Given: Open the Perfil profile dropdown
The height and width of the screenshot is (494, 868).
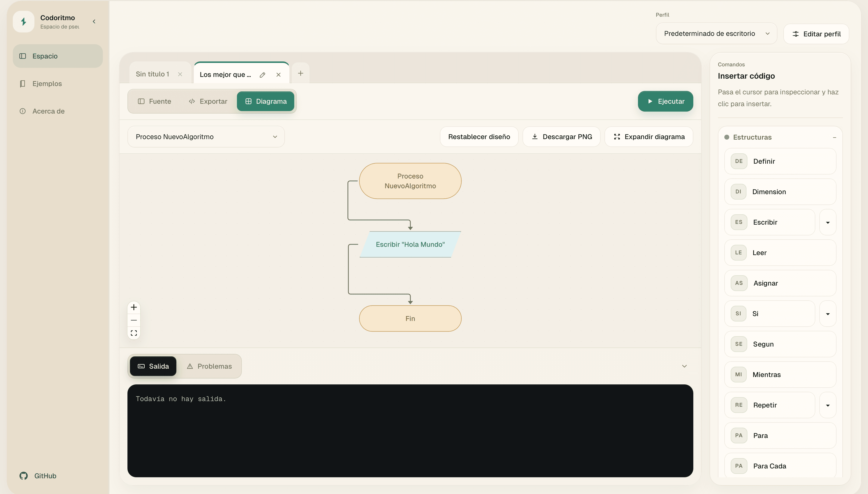Looking at the screenshot, I should 716,34.
